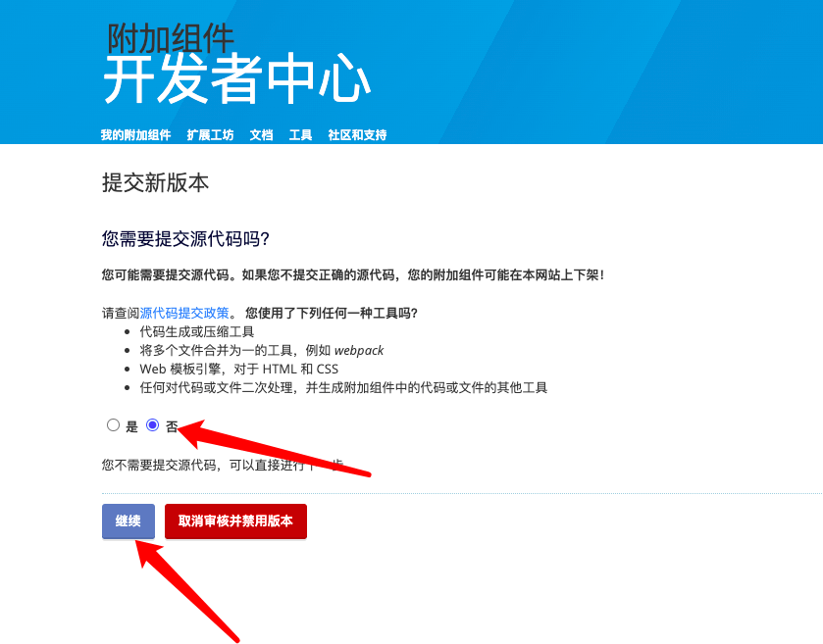Go to 文档 navigation item
This screenshot has width=823, height=644.
pos(261,134)
